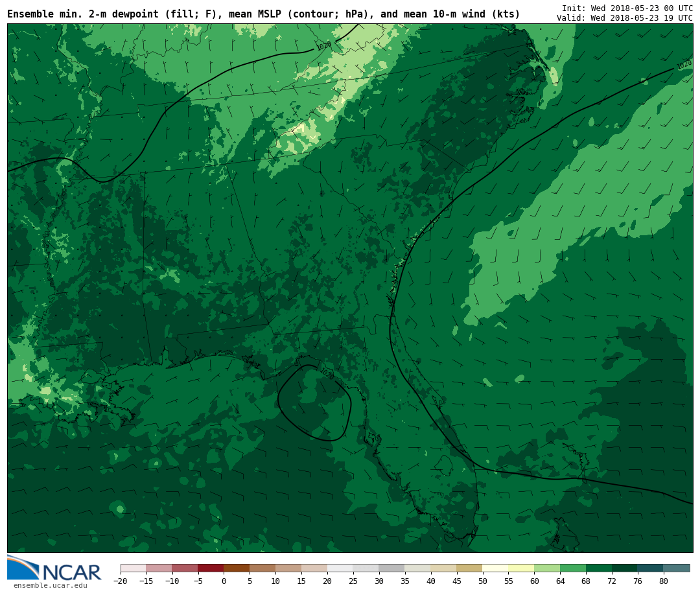Click the colorbar tick label 45

pos(457,581)
